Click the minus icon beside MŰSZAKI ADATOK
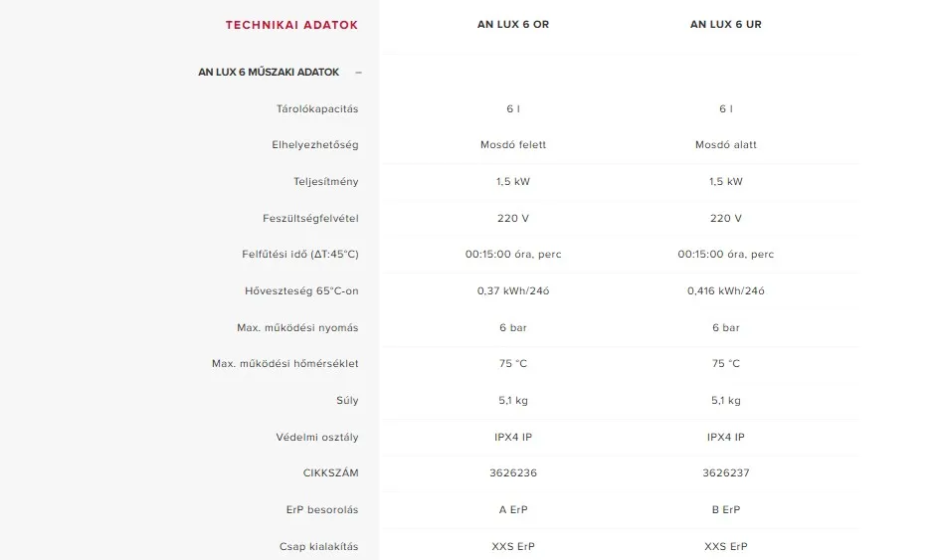The height and width of the screenshot is (560, 940). [x=358, y=73]
